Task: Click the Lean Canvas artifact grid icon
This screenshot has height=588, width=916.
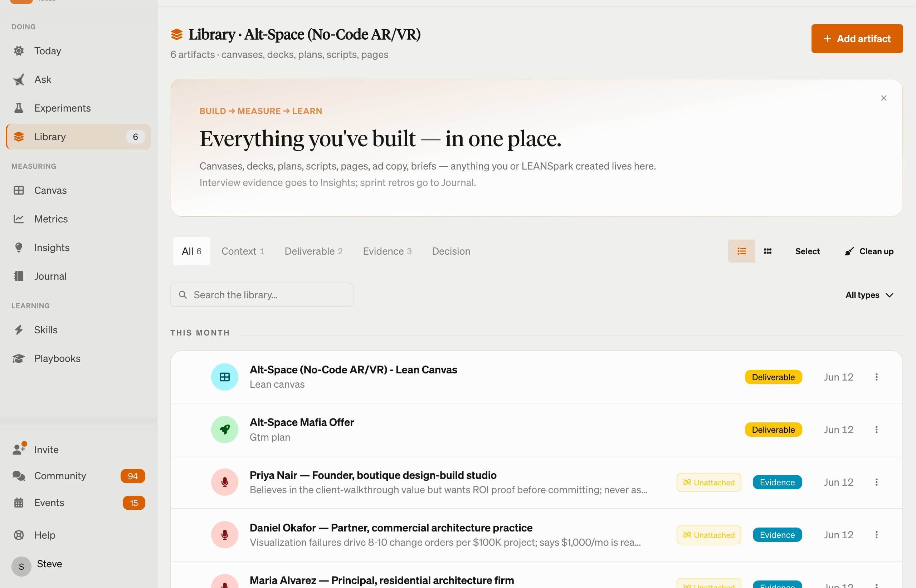Action: point(225,377)
